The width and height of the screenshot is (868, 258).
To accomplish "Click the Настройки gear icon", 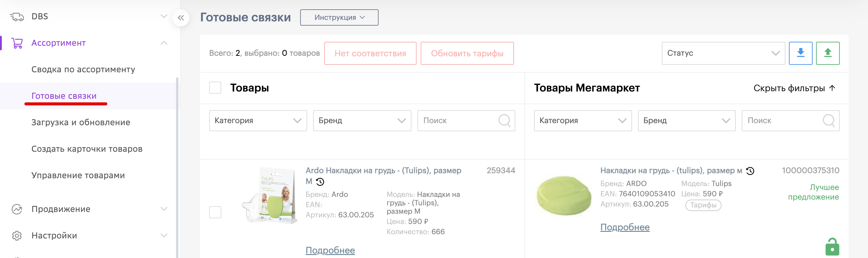I will pos(17,235).
